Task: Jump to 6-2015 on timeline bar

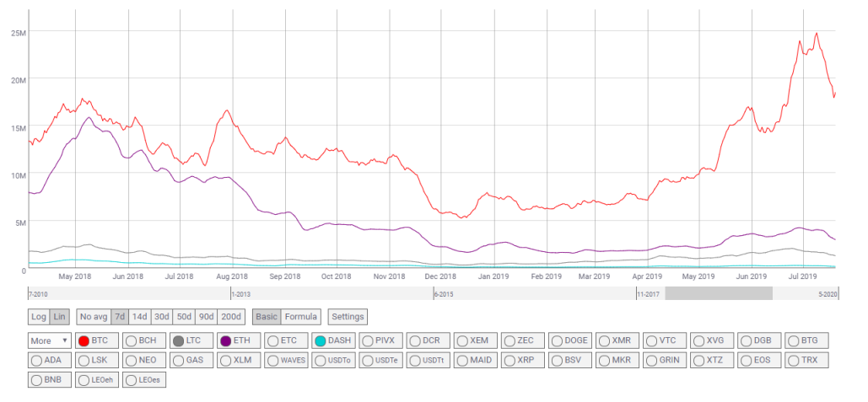Action: coord(444,295)
